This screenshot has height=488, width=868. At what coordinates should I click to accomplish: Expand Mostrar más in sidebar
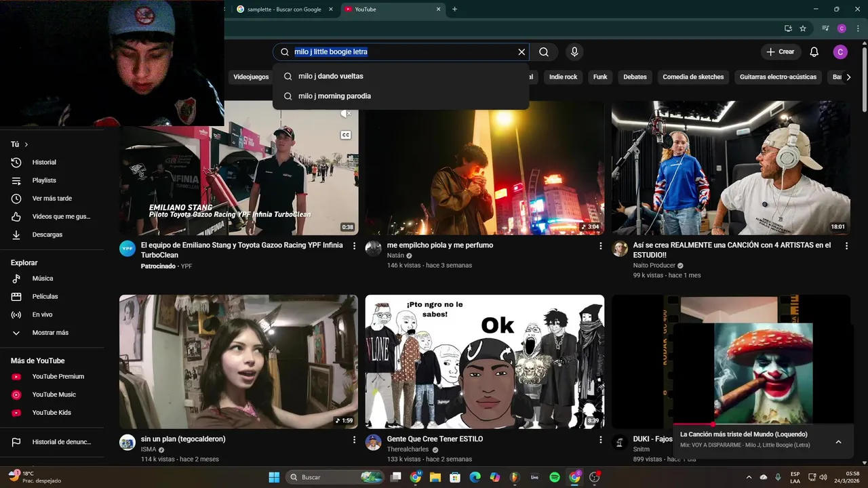pos(52,333)
